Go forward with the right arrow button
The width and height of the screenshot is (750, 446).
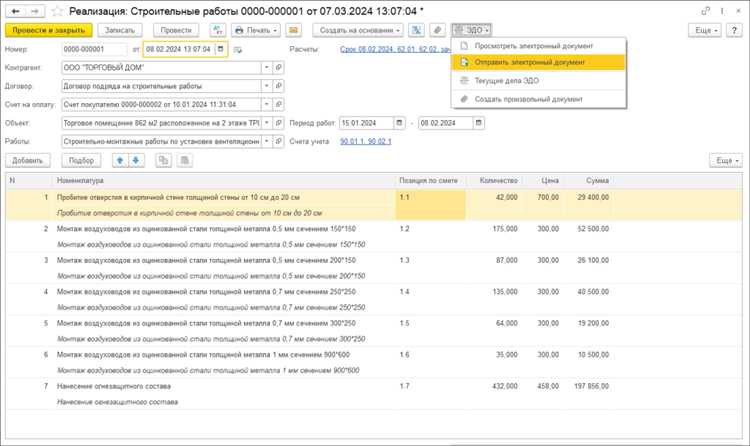coord(35,11)
